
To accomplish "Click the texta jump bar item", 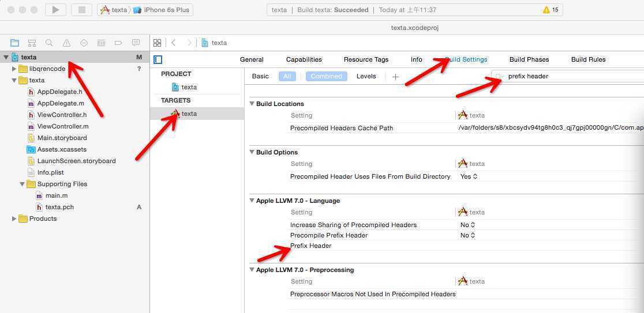I will [214, 43].
